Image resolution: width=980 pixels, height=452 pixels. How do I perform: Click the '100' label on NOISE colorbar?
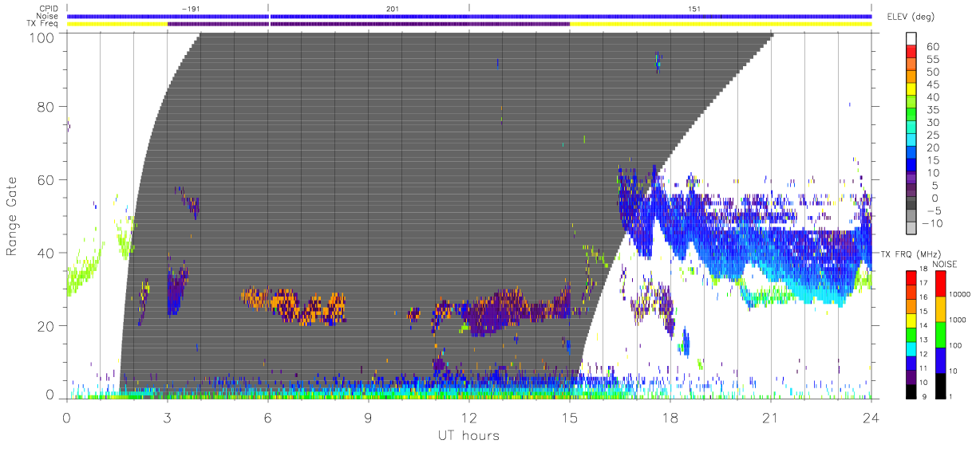pos(954,346)
